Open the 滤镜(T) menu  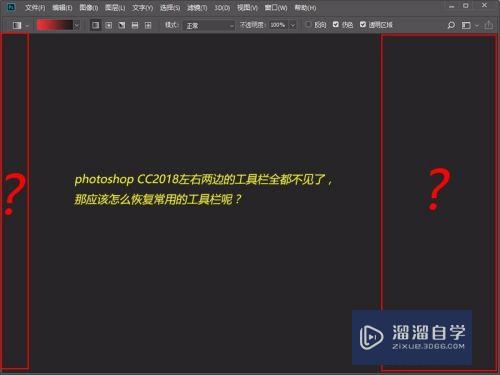pyautogui.click(x=197, y=7)
